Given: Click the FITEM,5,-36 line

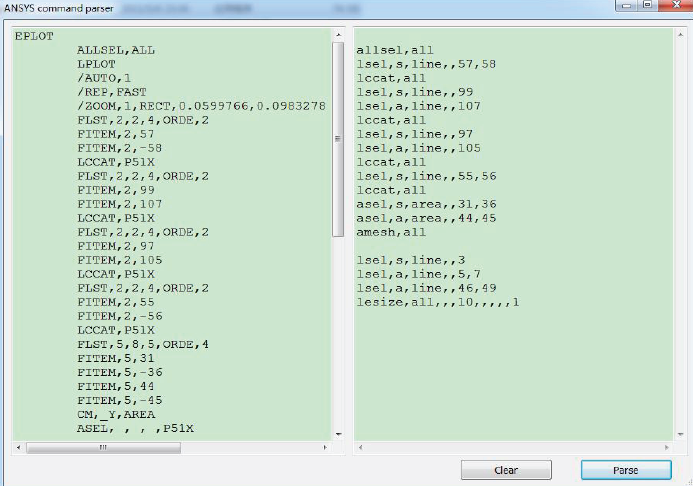Looking at the screenshot, I should point(120,372).
